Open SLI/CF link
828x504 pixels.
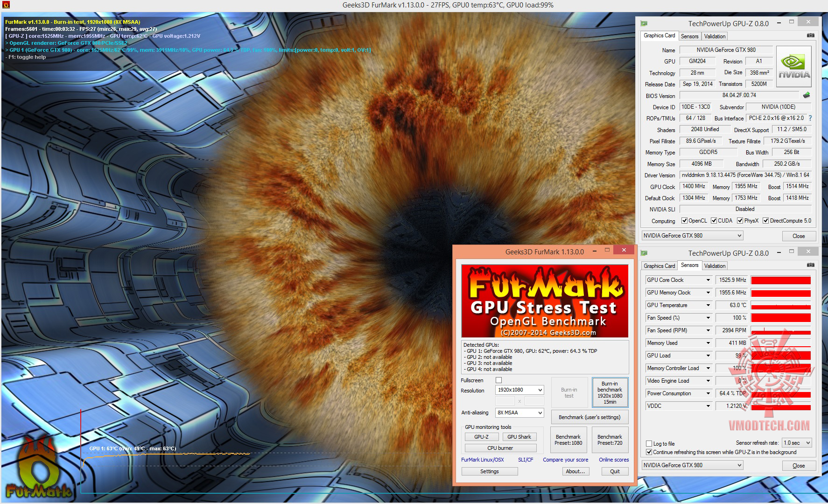[526, 460]
